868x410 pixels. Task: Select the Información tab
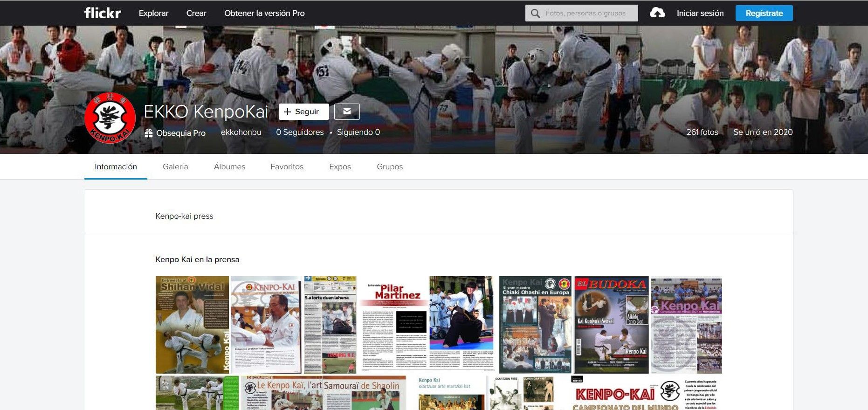point(116,167)
